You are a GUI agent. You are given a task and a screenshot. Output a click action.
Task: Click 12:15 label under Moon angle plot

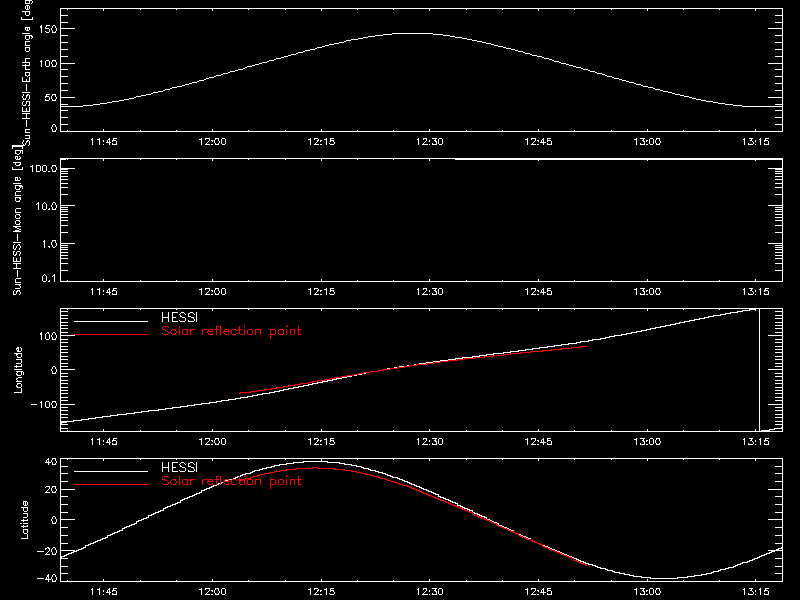tap(321, 292)
